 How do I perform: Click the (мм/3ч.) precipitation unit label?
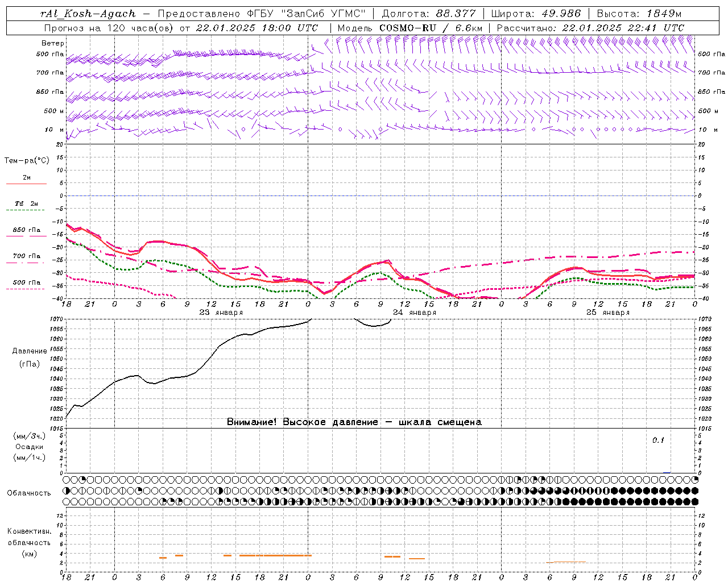(x=30, y=436)
